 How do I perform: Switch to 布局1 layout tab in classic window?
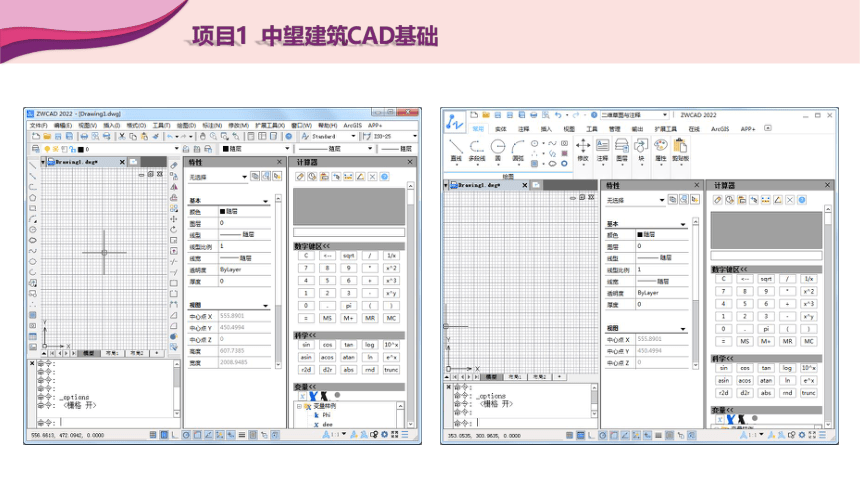(112, 353)
